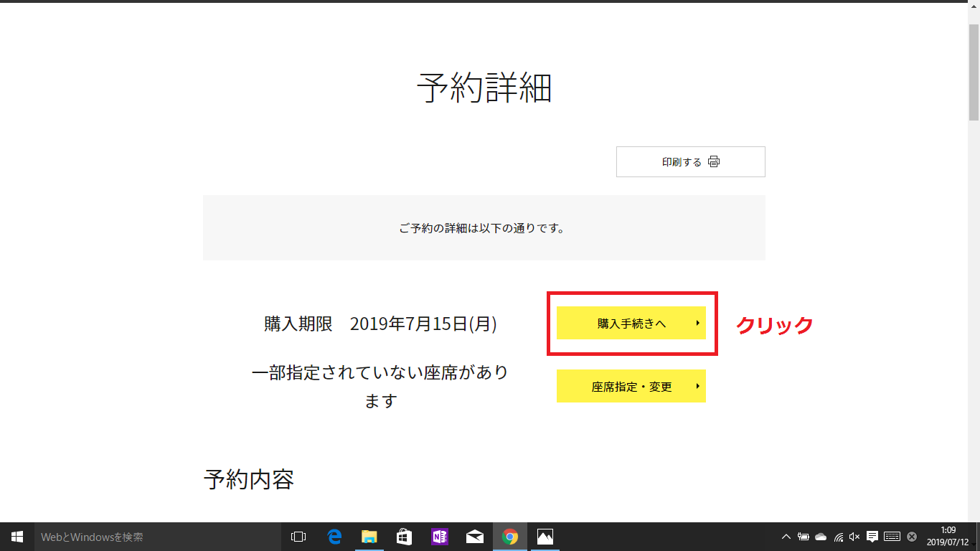Open the Action Center notifications icon
This screenshot has width=980, height=551.
tap(872, 537)
